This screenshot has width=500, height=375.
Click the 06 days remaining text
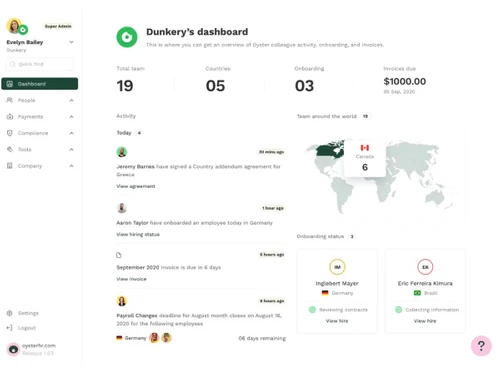[262, 338]
